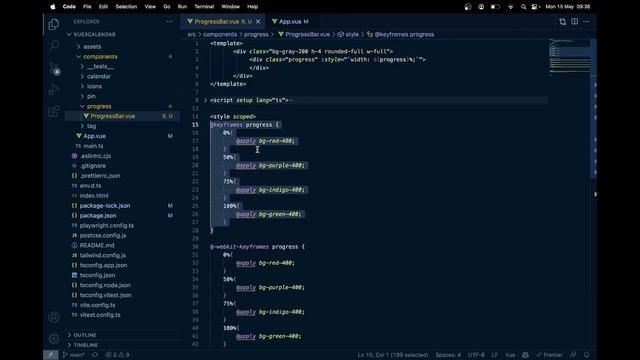Open the Apple menu

pos(53,7)
